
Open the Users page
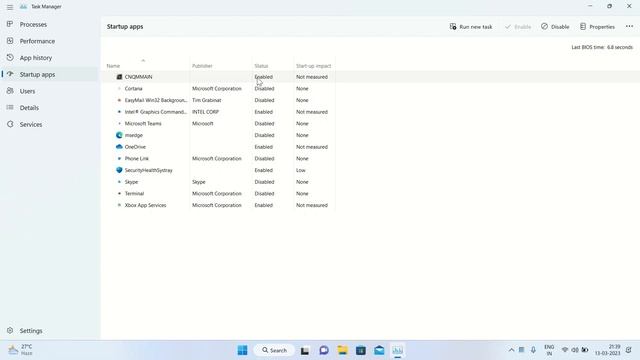pyautogui.click(x=27, y=91)
